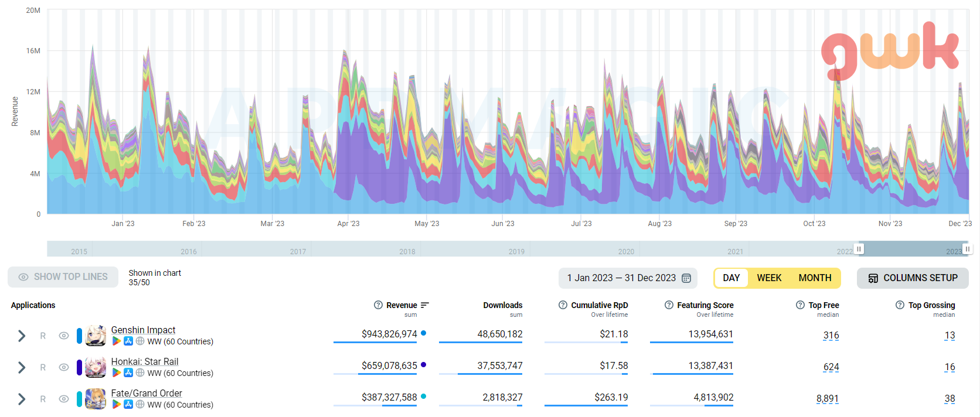Click the R marker for Honkai: Star Rail
980x417 pixels.
[43, 367]
